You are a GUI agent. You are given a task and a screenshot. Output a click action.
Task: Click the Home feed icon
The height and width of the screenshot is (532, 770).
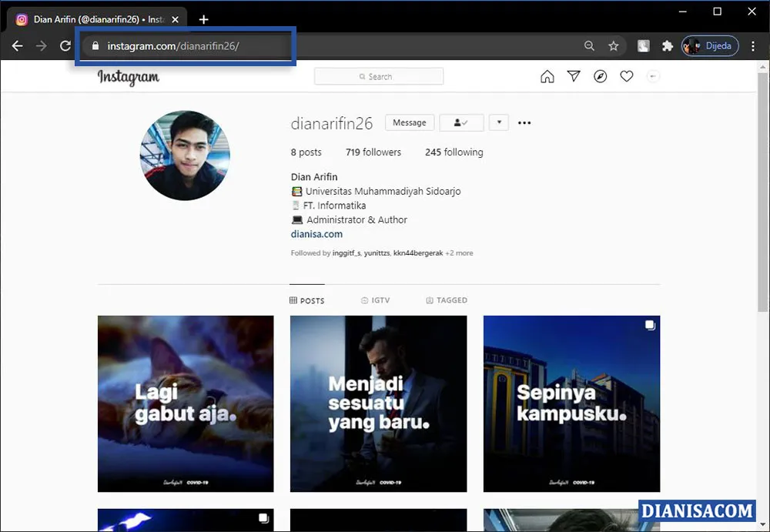pyautogui.click(x=547, y=76)
